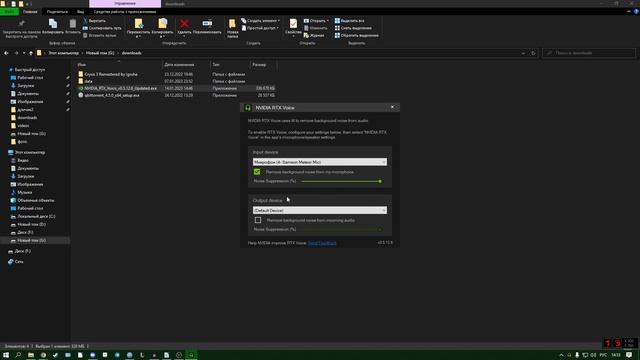Image resolution: width=640 pixels, height=360 pixels.
Task: Open Input device dropdown in RTX Voice
Action: [x=320, y=162]
